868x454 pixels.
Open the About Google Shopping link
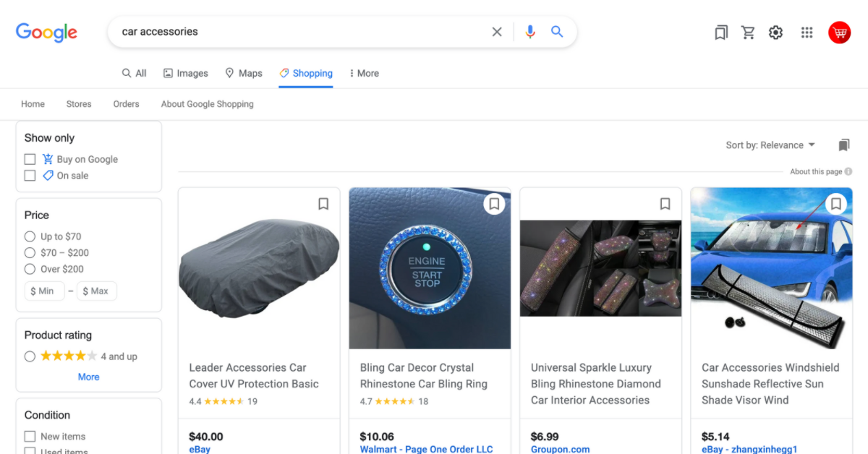coord(208,104)
